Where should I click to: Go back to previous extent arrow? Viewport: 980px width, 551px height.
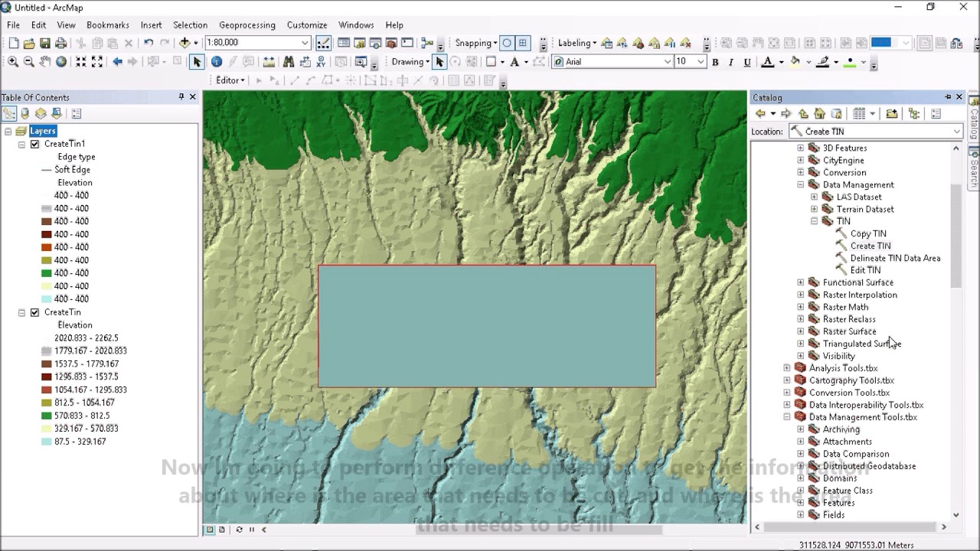click(x=117, y=62)
